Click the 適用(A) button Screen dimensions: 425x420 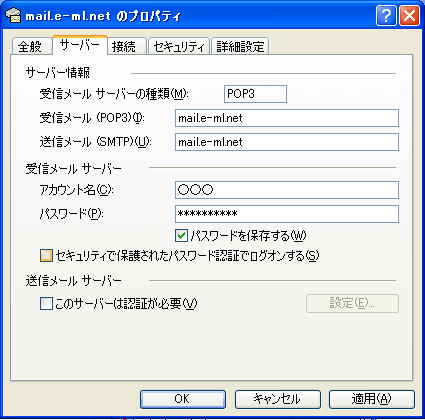pyautogui.click(x=372, y=399)
